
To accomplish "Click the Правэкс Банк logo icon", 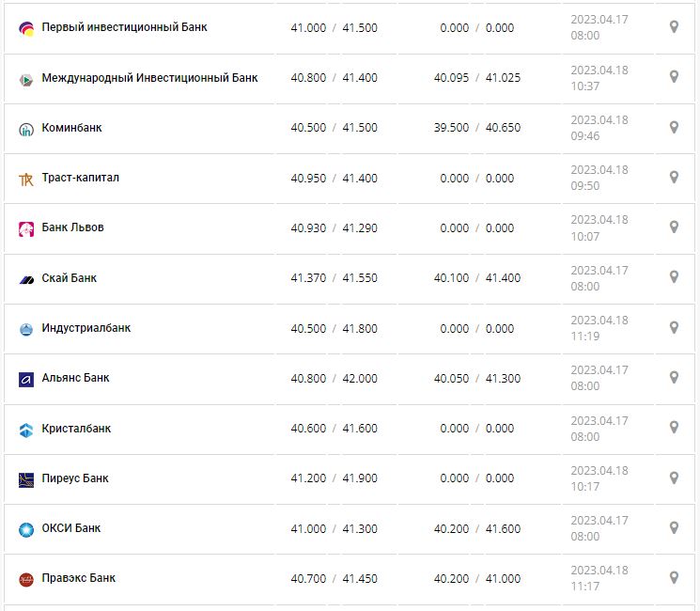I will click(x=26, y=579).
